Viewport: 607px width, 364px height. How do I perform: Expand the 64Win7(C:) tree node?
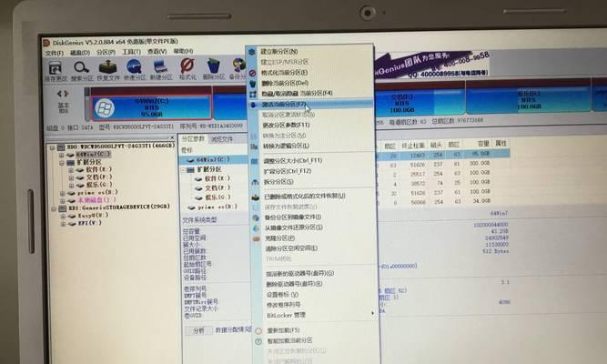click(x=61, y=155)
